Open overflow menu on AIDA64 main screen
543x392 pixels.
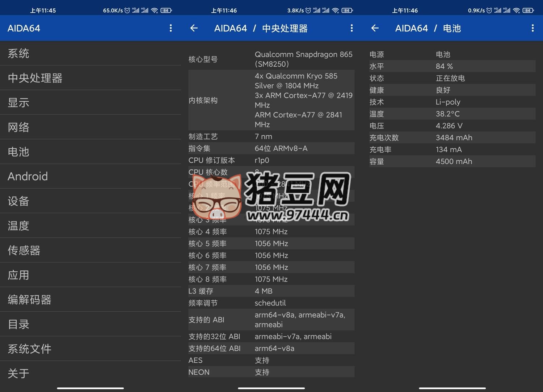coord(171,28)
